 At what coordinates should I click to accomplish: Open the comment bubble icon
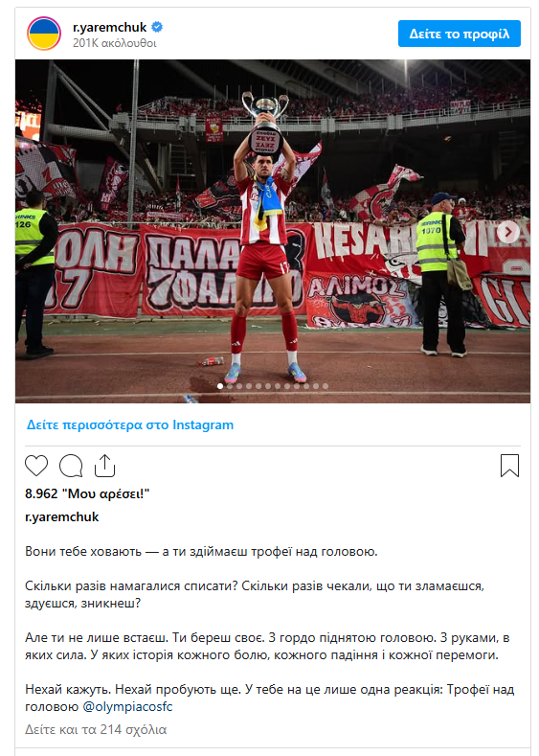pyautogui.click(x=71, y=466)
